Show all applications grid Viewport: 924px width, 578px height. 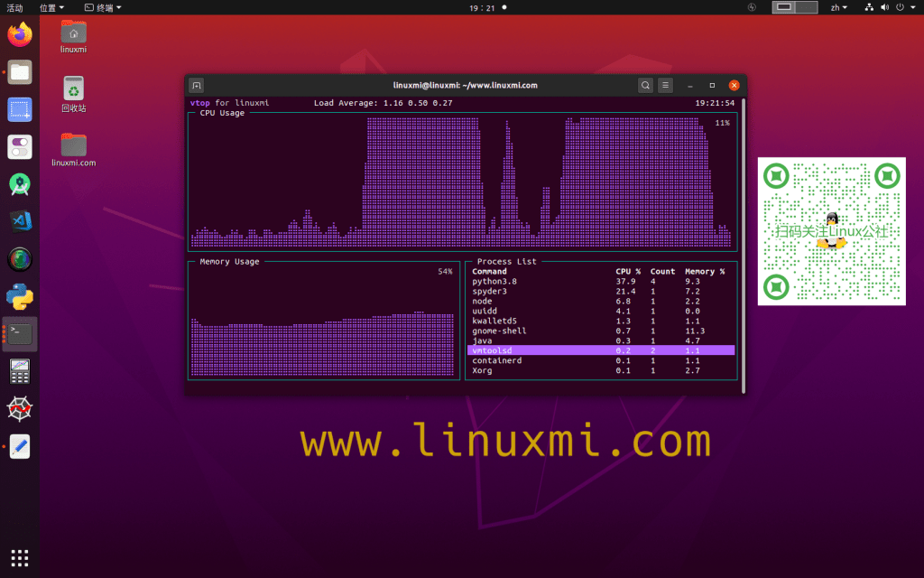(20, 558)
